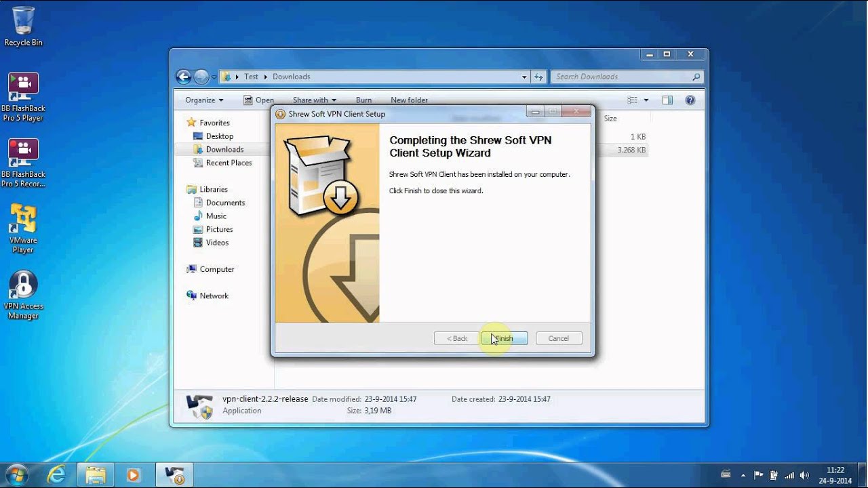Click the taskbar clock showing 11:22

(835, 475)
